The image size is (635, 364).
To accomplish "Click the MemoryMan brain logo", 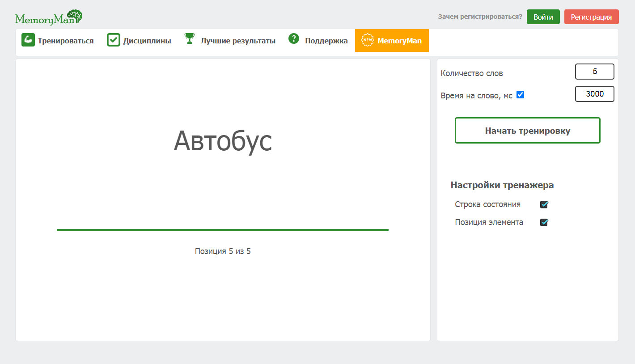I will [x=49, y=17].
